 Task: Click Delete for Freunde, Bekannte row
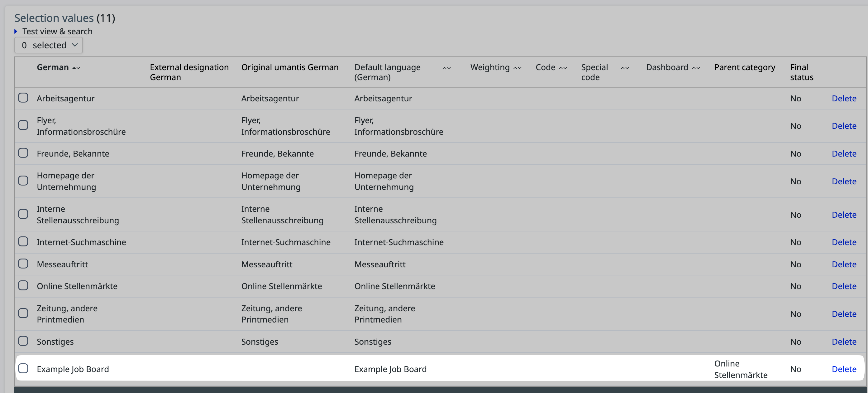(844, 153)
